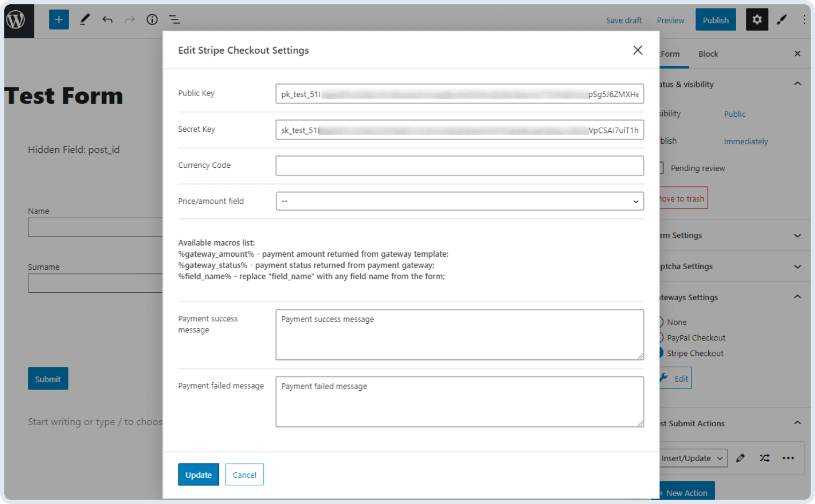Switch to the JetForm tab

pos(669,54)
